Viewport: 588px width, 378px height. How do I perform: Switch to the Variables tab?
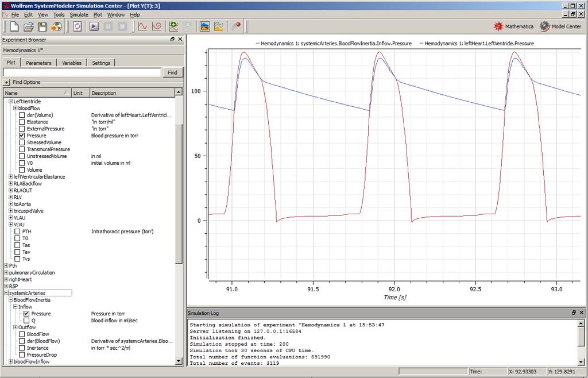[72, 63]
